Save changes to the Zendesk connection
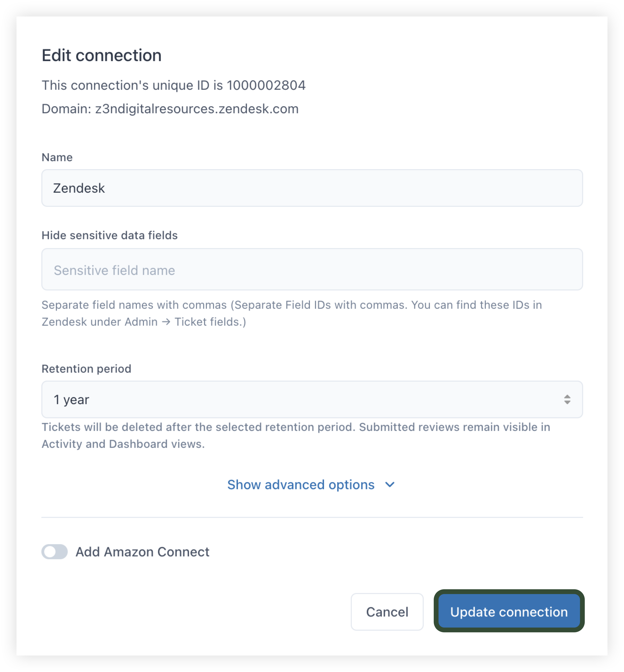 tap(509, 612)
